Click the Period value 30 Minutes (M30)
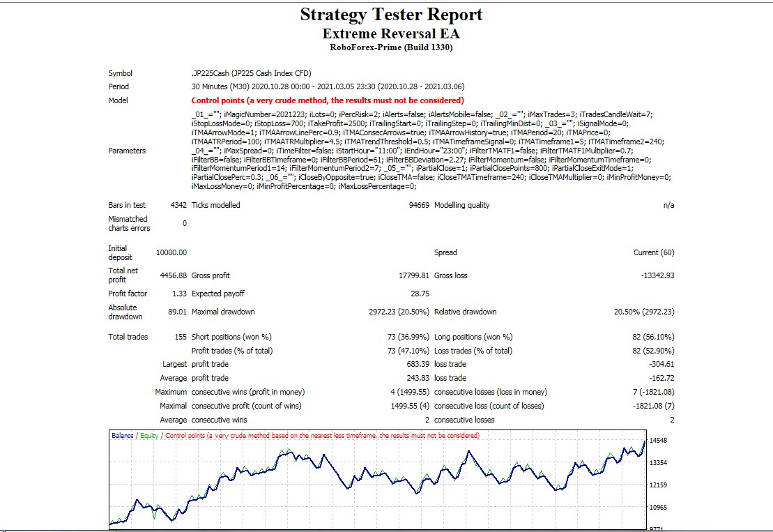 [x=220, y=86]
